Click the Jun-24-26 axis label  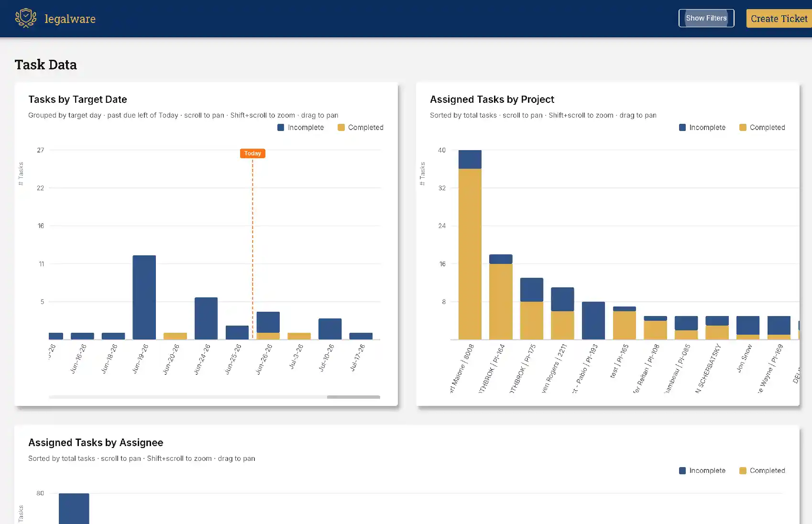point(202,359)
